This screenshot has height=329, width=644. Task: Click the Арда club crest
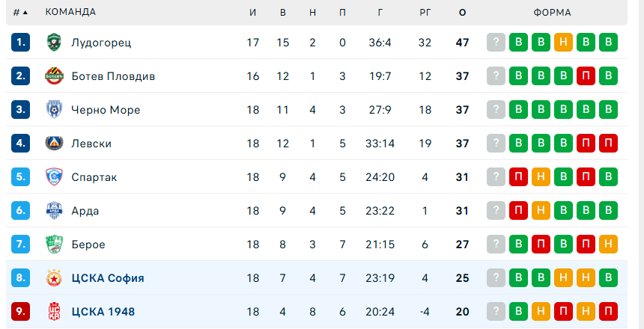[54, 211]
